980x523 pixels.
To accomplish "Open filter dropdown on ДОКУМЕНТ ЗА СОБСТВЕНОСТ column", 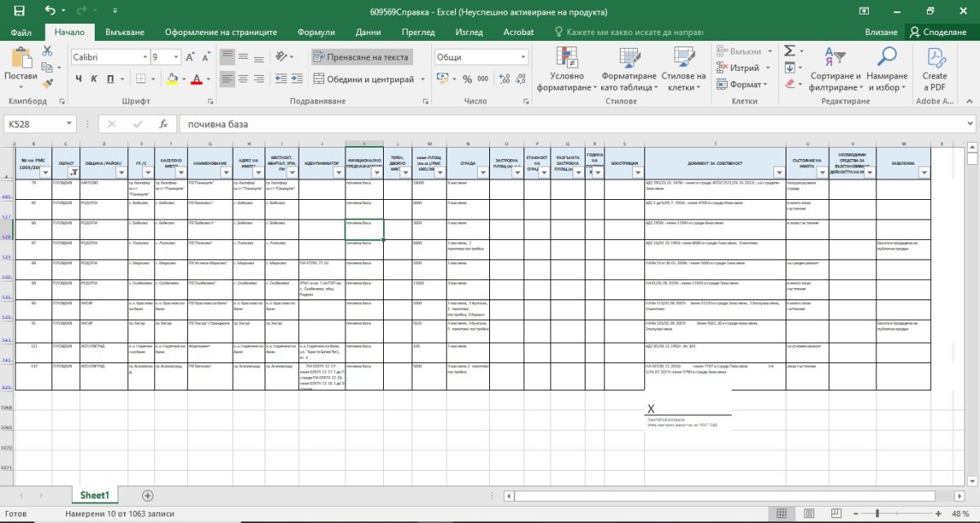I will (779, 172).
